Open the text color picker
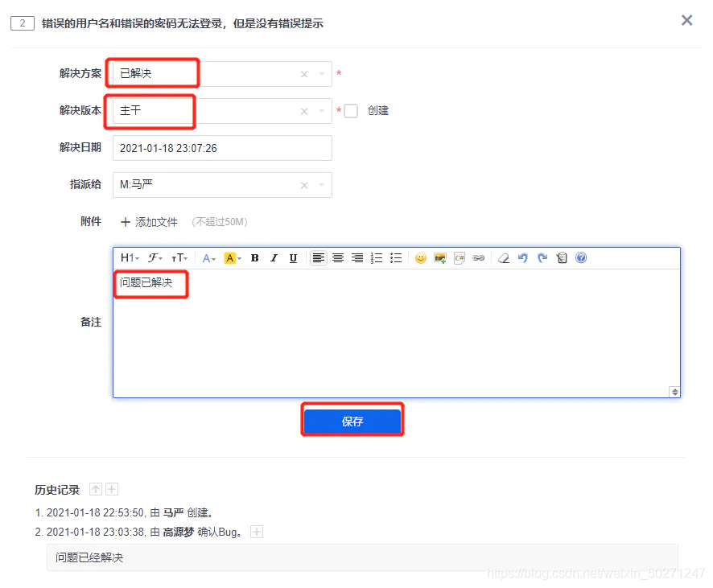This screenshot has height=588, width=713. click(208, 258)
